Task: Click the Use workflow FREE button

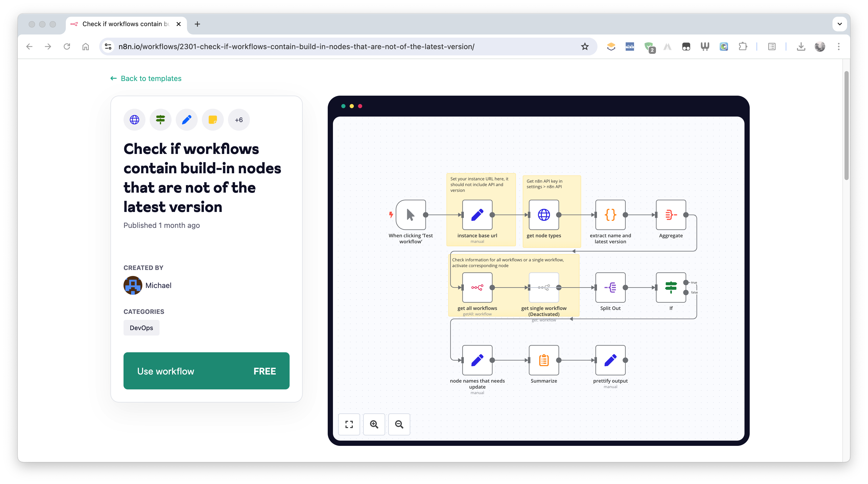Action: [x=206, y=371]
